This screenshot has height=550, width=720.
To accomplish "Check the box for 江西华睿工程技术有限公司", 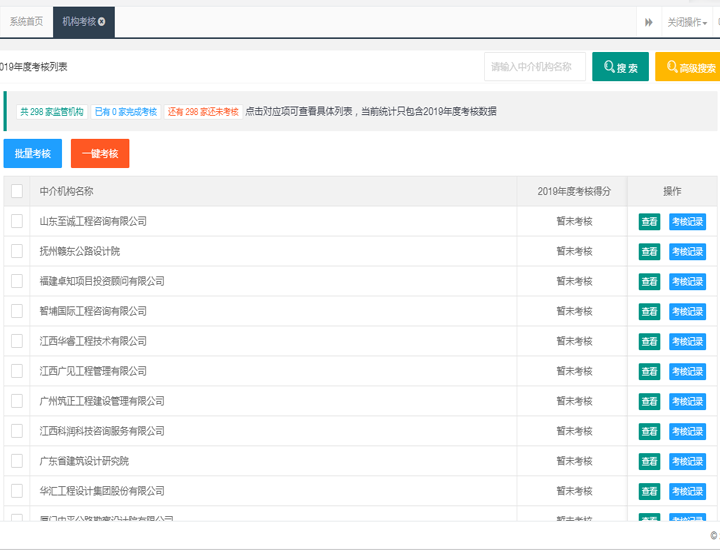I will (x=17, y=341).
